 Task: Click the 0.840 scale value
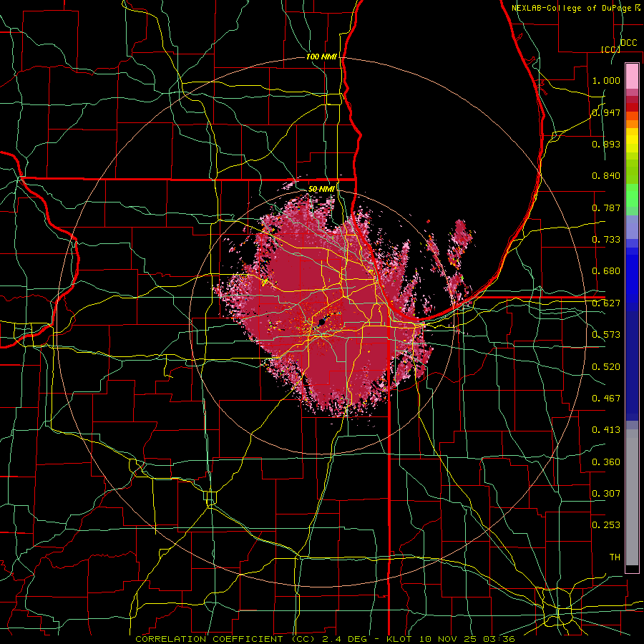tap(606, 176)
